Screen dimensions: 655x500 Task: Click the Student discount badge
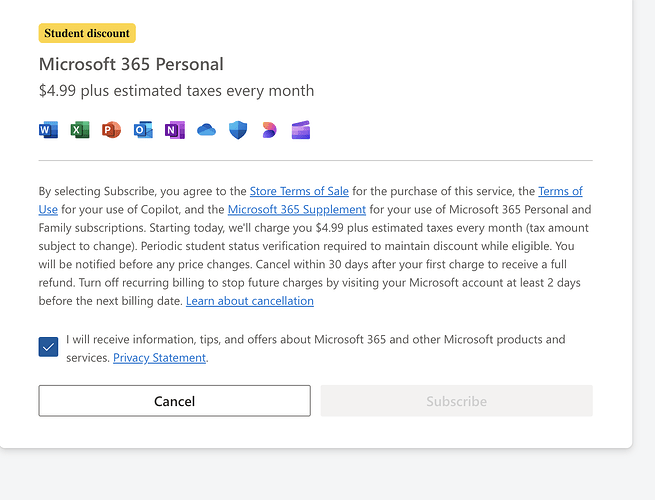(87, 33)
